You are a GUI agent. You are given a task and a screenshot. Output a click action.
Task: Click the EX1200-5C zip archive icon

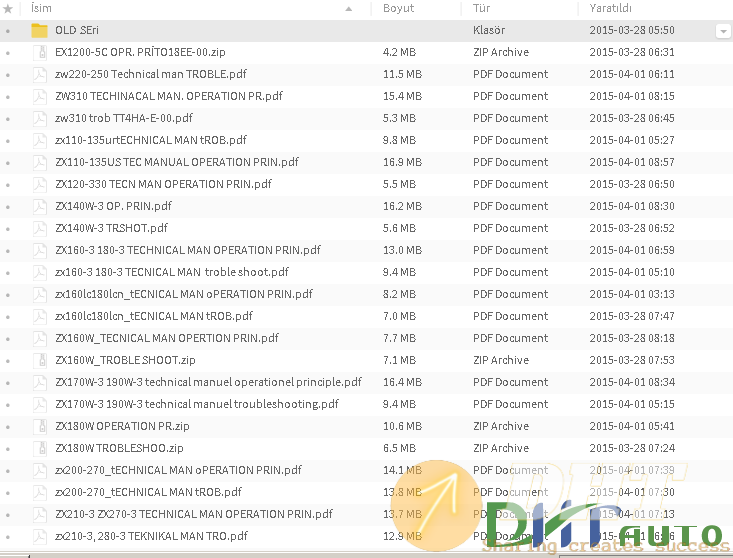39,52
